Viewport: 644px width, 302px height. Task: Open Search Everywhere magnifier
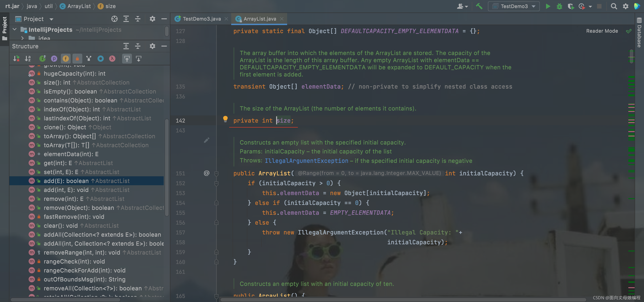[x=614, y=6]
